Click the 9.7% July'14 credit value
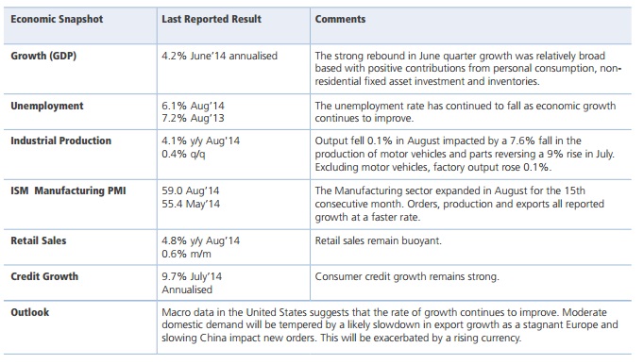This screenshot has width=644, height=364. (192, 276)
